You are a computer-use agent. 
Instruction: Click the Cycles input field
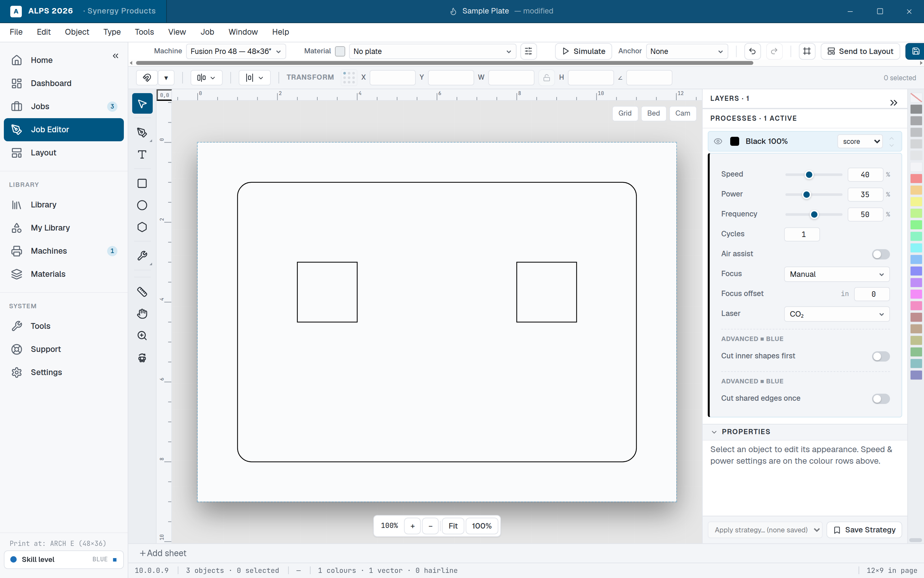pos(802,234)
